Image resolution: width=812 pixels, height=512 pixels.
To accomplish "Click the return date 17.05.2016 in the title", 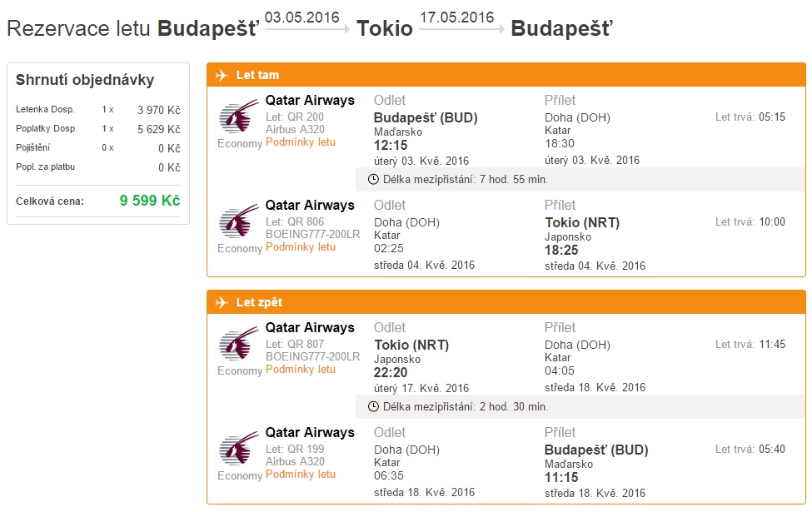I will [456, 17].
